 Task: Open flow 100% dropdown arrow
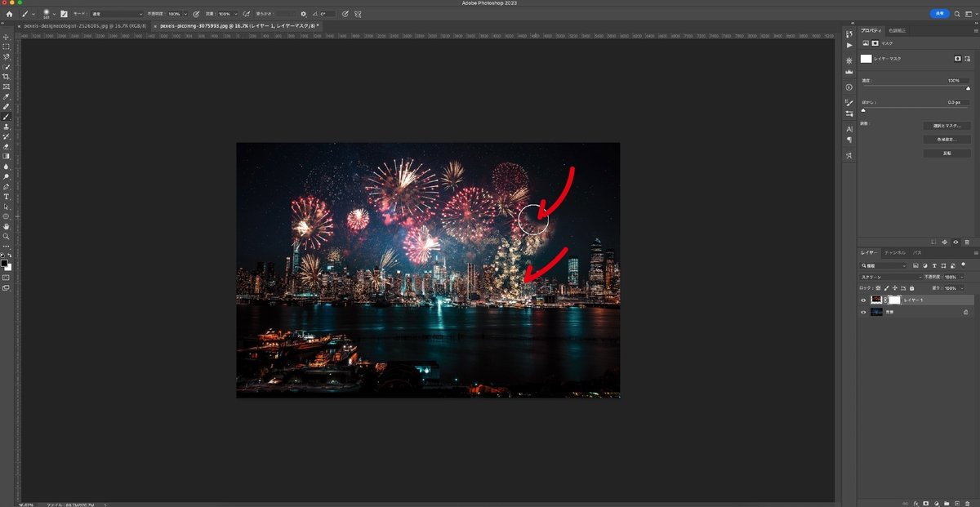[x=235, y=14]
